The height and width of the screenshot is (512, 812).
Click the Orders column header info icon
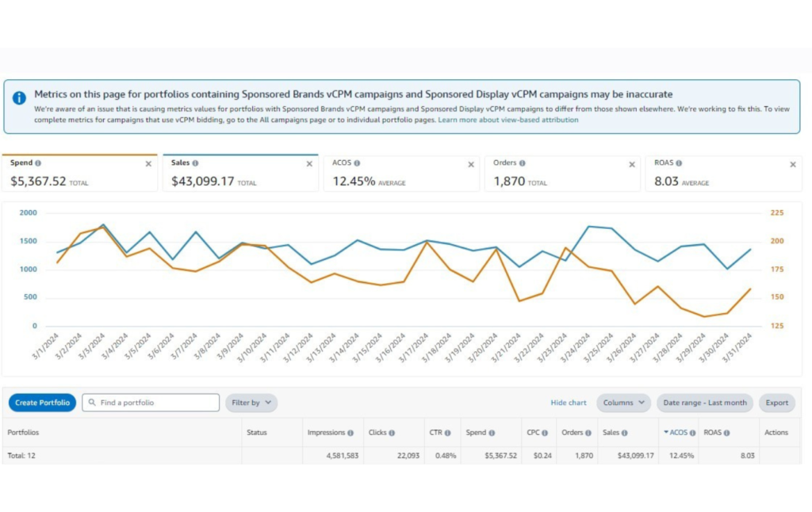[588, 433]
